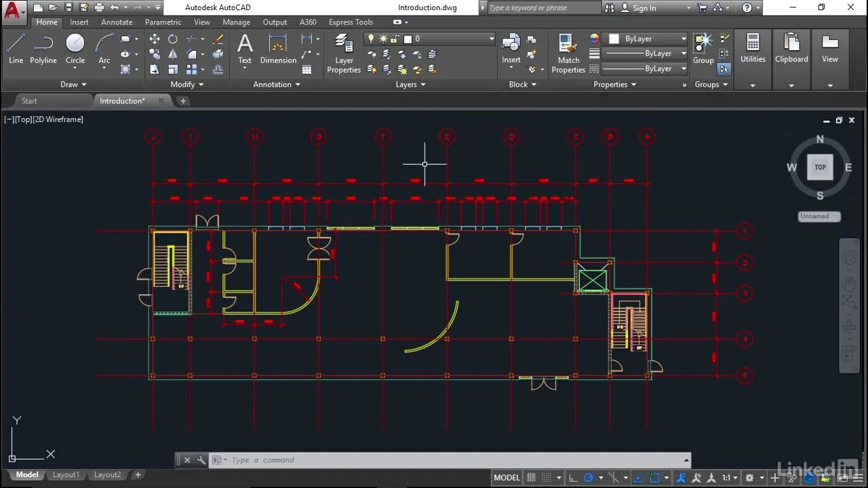
Task: Click the Insert block icon
Action: tap(511, 49)
